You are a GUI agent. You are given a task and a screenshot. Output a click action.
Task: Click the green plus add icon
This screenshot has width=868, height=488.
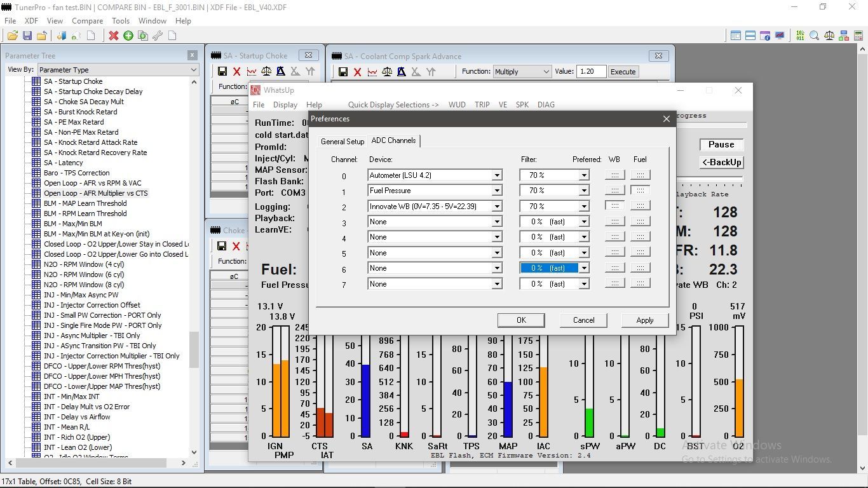tap(128, 36)
